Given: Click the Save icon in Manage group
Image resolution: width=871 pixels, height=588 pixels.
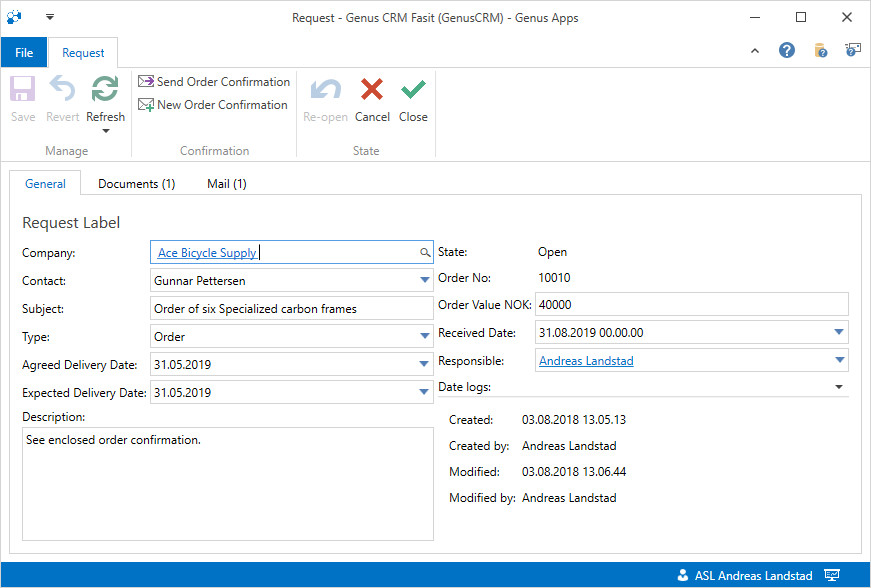Looking at the screenshot, I should tap(23, 89).
